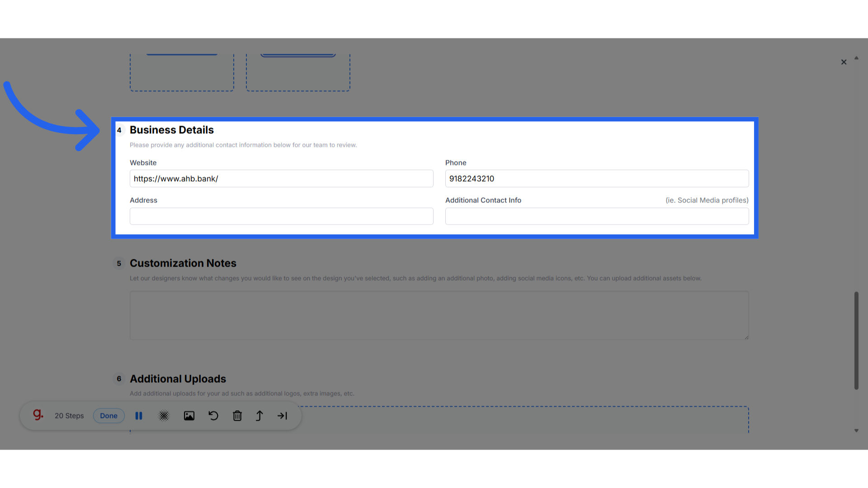Click the Phone input field

tap(597, 178)
